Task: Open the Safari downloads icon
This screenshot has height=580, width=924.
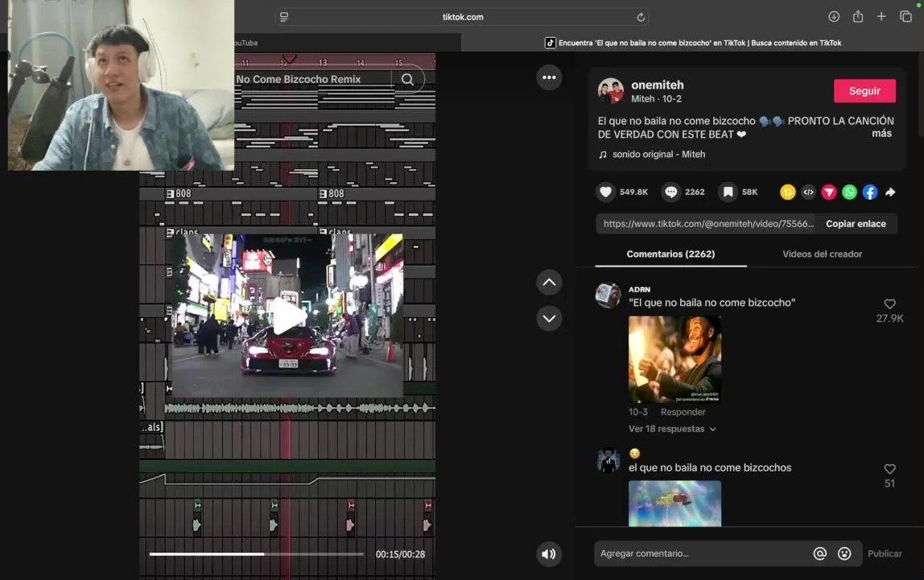Action: (833, 17)
